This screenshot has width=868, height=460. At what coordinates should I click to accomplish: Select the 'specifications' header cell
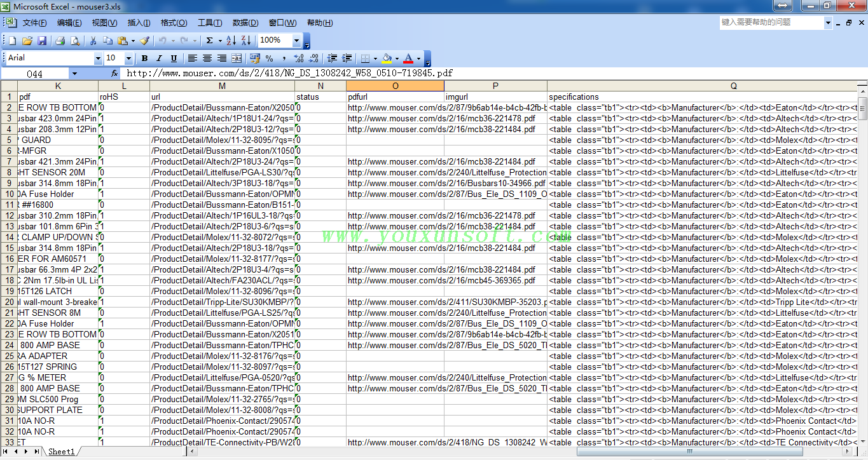coord(702,97)
